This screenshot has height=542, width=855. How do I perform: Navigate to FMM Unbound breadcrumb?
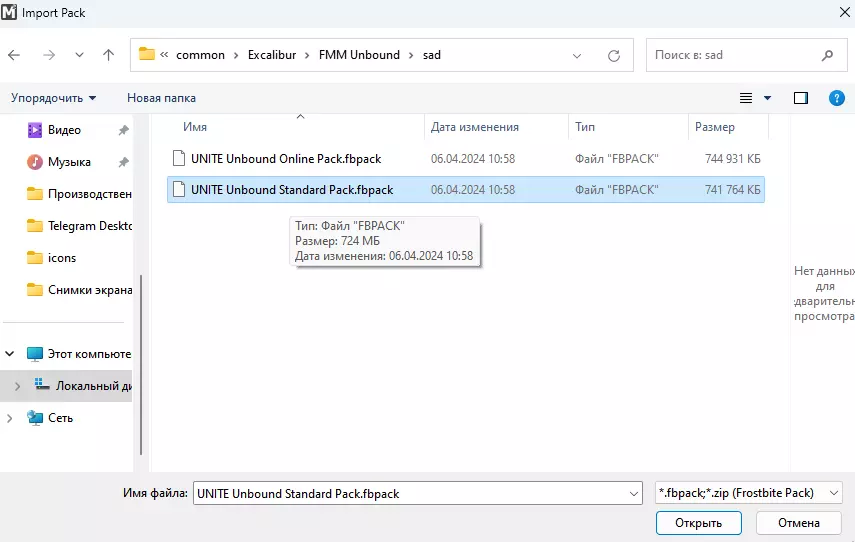point(359,55)
